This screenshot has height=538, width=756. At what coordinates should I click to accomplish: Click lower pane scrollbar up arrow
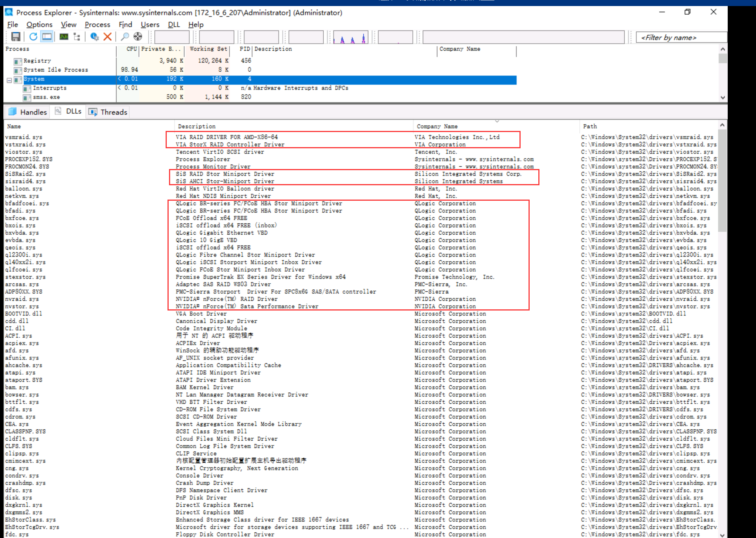click(722, 125)
